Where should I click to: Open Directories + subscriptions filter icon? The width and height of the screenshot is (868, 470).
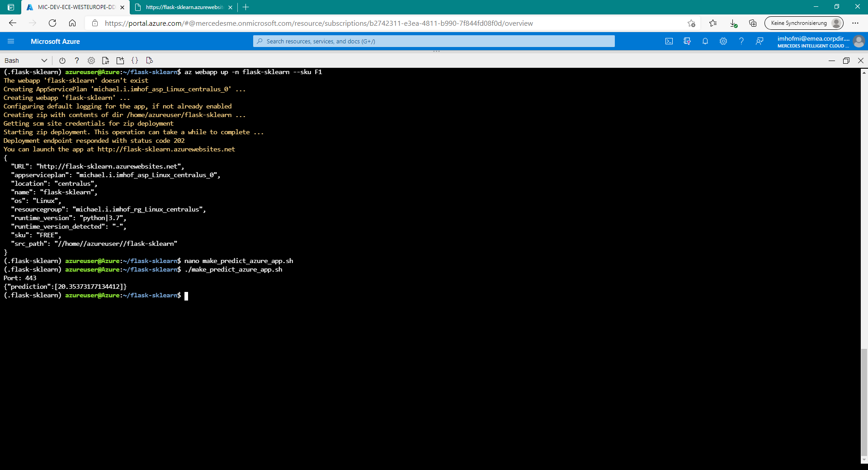pos(687,41)
